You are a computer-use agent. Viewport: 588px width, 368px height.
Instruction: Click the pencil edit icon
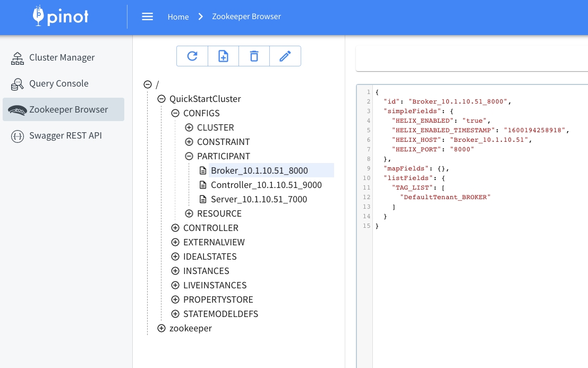(x=285, y=56)
